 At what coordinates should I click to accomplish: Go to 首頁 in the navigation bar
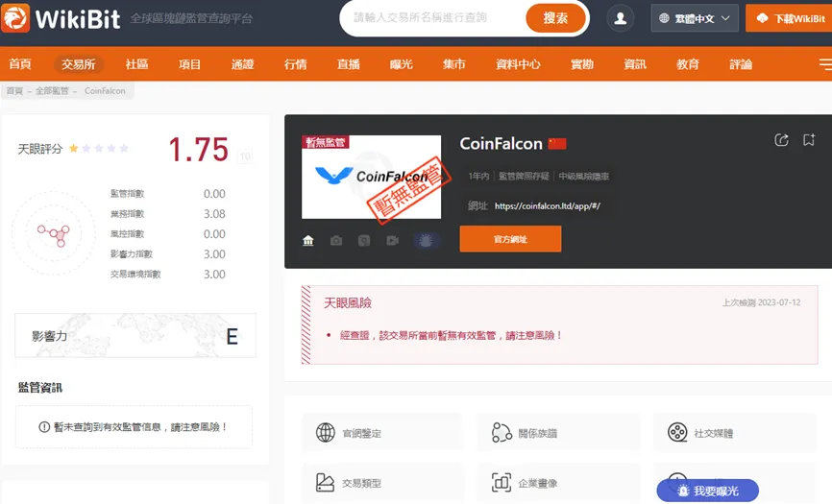[20, 64]
